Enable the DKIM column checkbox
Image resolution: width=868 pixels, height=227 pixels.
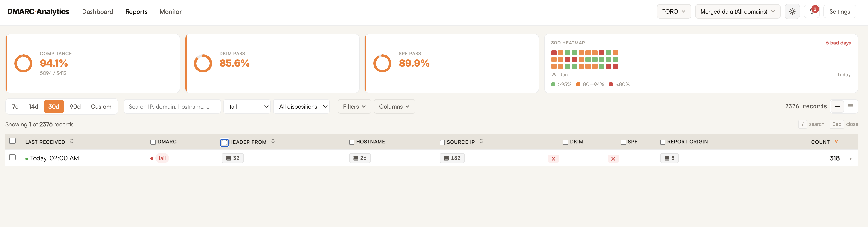click(x=565, y=142)
